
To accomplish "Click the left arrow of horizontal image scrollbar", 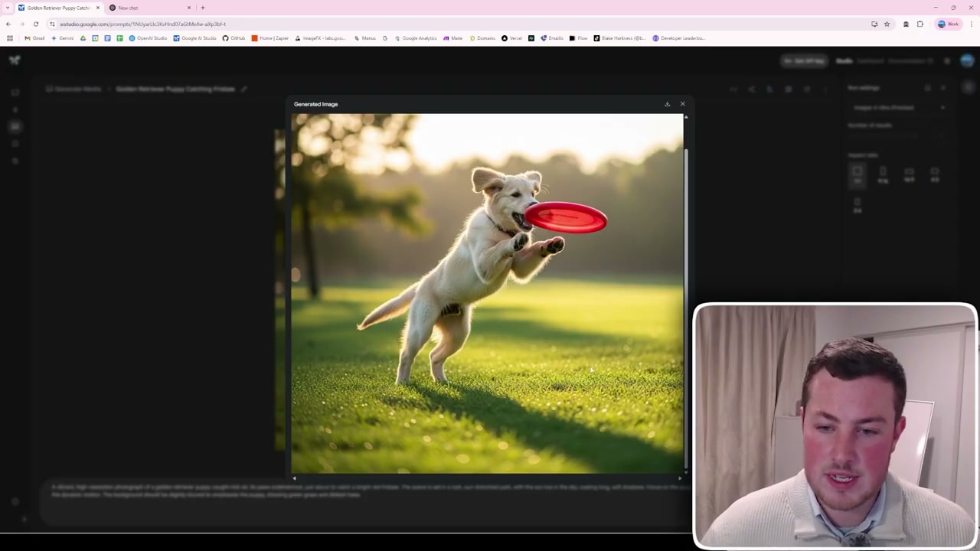I will point(294,478).
